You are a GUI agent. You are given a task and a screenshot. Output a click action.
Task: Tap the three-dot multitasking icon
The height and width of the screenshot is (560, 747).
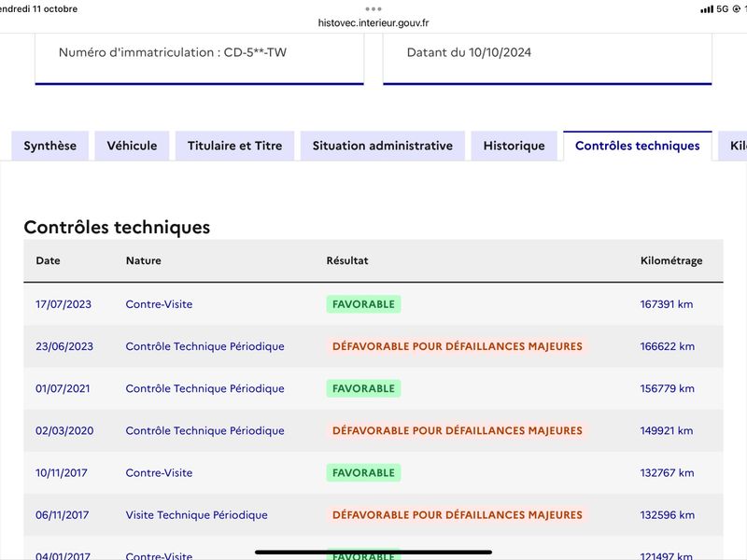click(373, 8)
